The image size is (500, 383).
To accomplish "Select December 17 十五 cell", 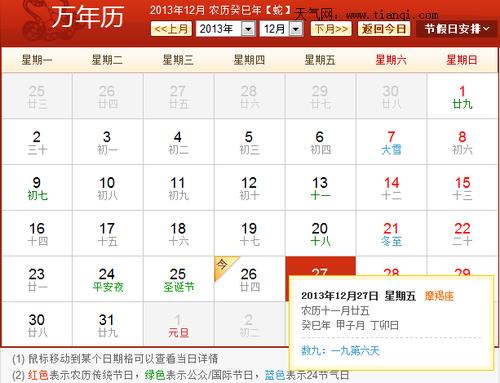I will pos(108,233).
